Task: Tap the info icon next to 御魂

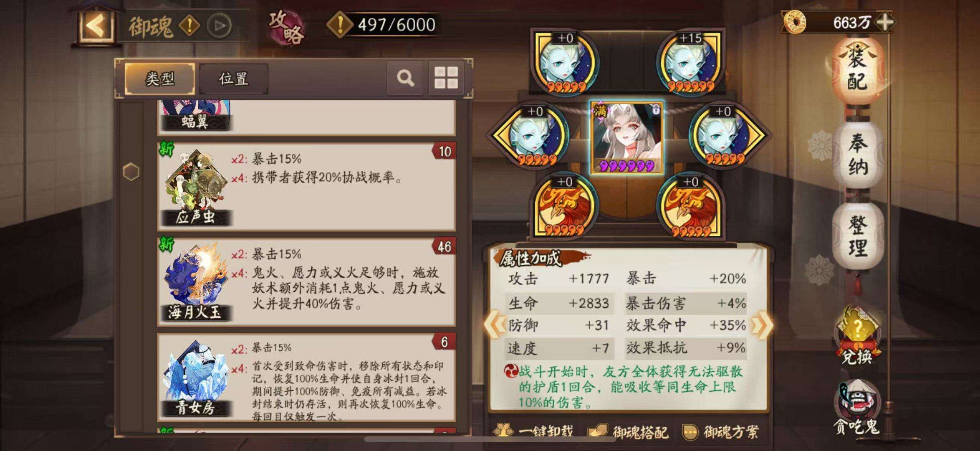Action: click(189, 26)
